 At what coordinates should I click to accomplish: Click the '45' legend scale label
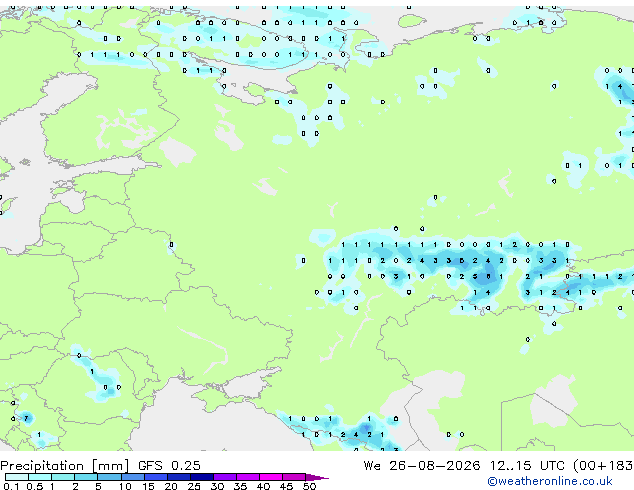coord(287,486)
